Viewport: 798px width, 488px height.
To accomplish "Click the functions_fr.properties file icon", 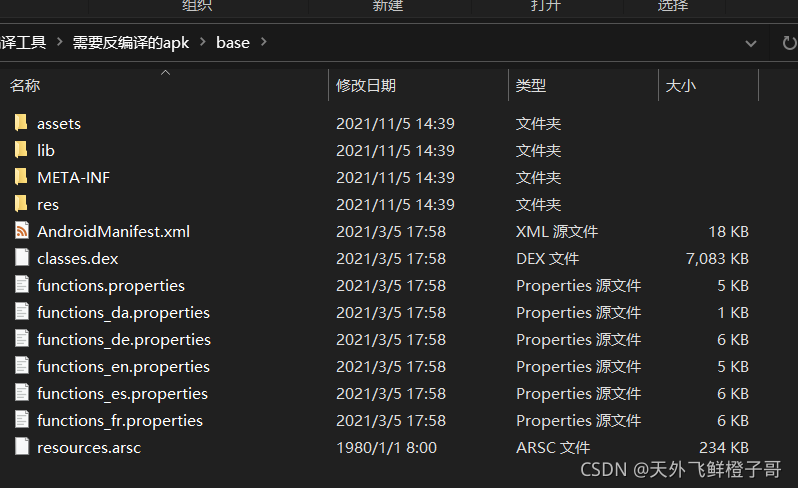I will point(21,420).
